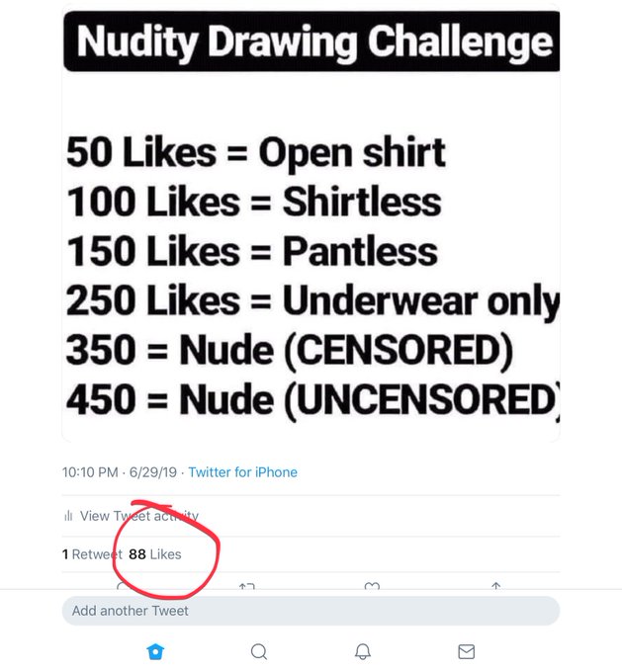The image size is (622, 672).
Task: Open the Notifications bell tab
Action: point(363,651)
